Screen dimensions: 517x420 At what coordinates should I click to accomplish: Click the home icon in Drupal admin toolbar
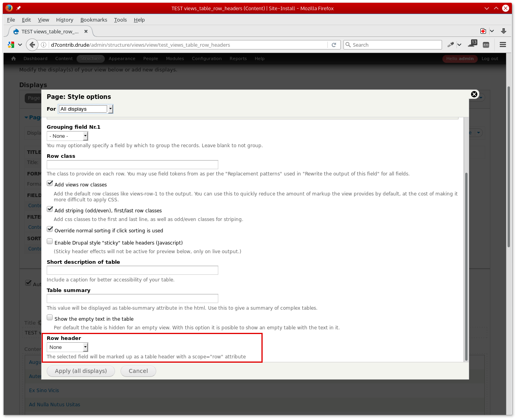coord(13,58)
